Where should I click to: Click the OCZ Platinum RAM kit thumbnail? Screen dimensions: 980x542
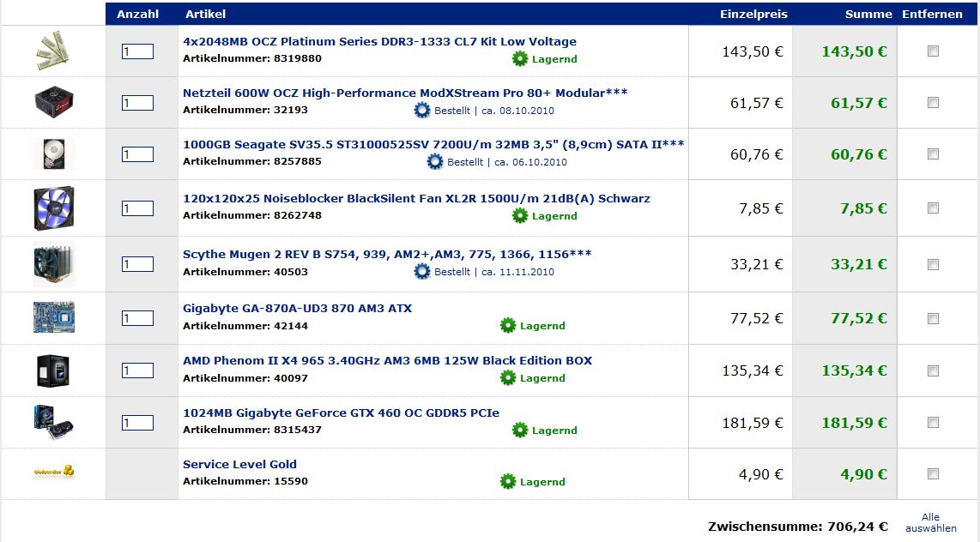pyautogui.click(x=53, y=51)
